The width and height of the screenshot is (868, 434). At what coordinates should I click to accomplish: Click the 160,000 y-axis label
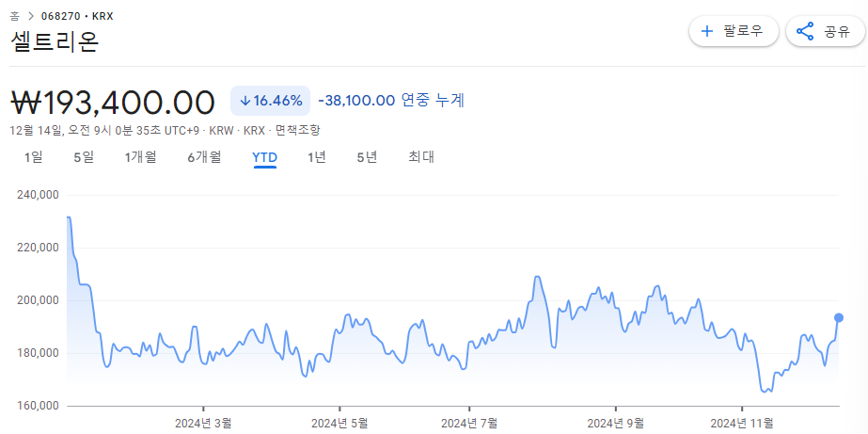39,406
